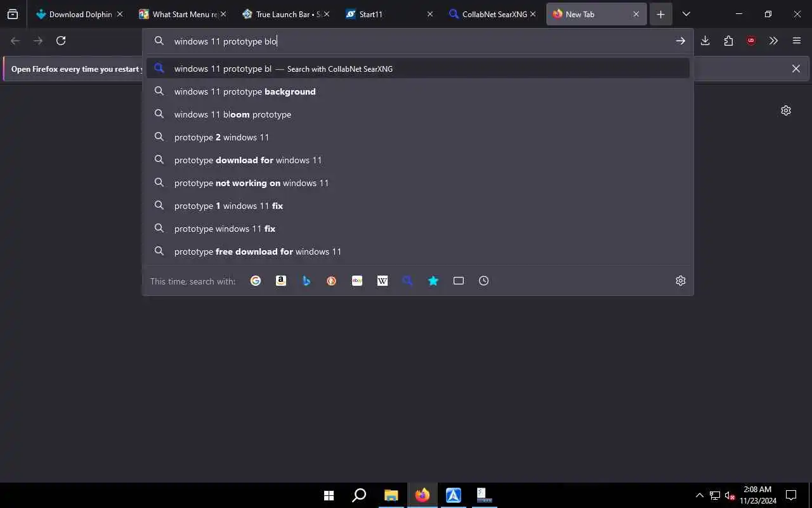Select suggestion 'prototype 1 windows 11 fix'
Screen dimensions: 812x508
[418, 206]
